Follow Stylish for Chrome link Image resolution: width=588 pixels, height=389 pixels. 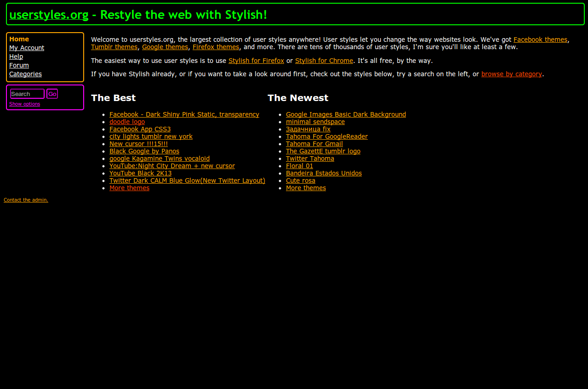click(x=324, y=61)
